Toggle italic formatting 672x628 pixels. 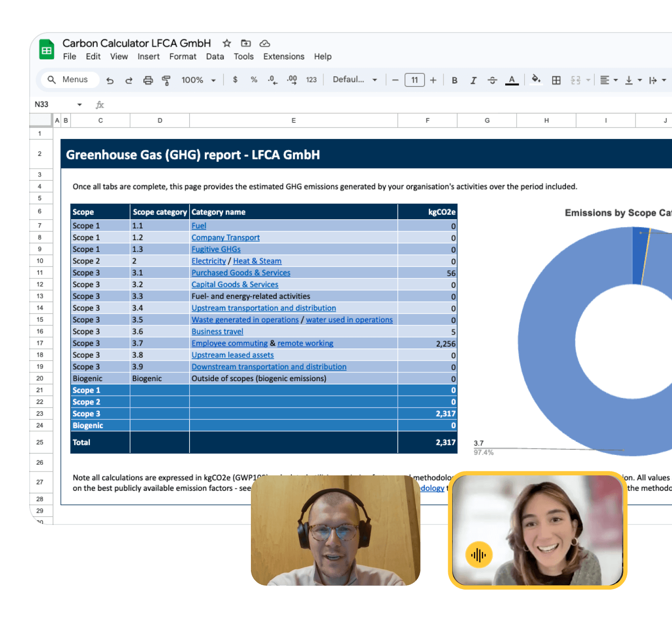click(x=473, y=80)
